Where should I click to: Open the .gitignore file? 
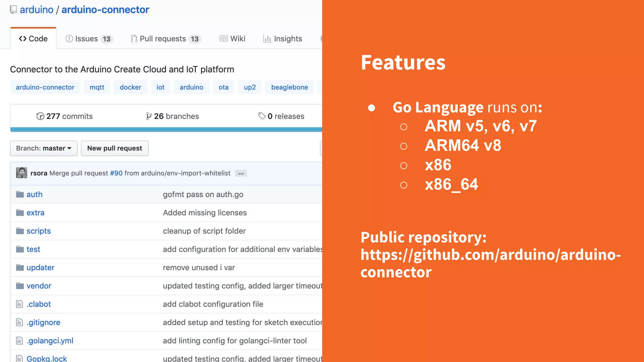click(43, 322)
